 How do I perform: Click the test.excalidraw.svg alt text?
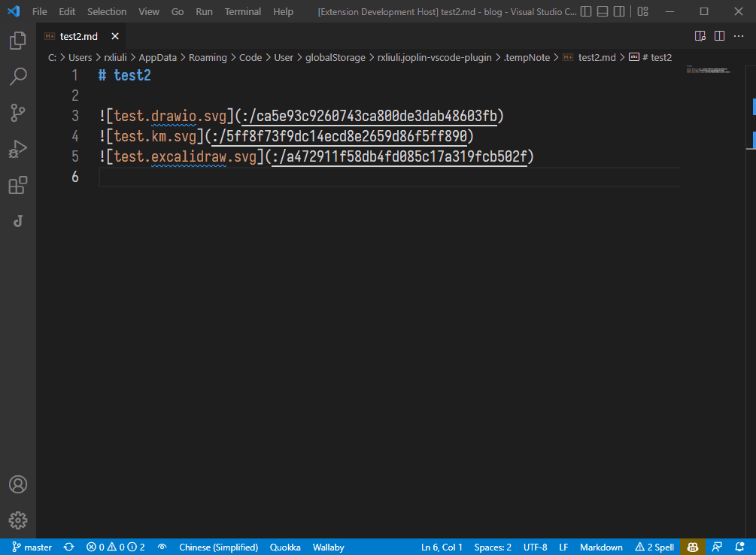[185, 156]
